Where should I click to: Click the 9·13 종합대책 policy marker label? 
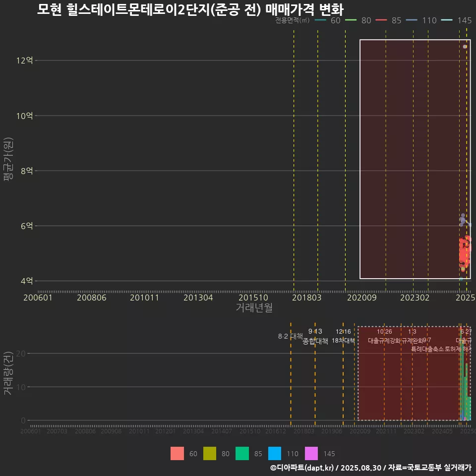tap(315, 336)
